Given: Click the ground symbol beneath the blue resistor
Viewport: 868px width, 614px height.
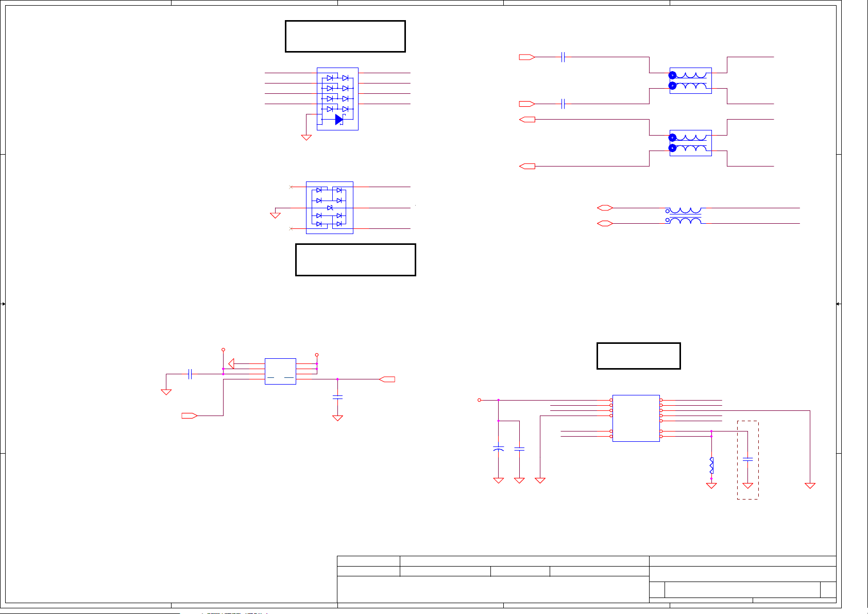Looking at the screenshot, I should 711,486.
